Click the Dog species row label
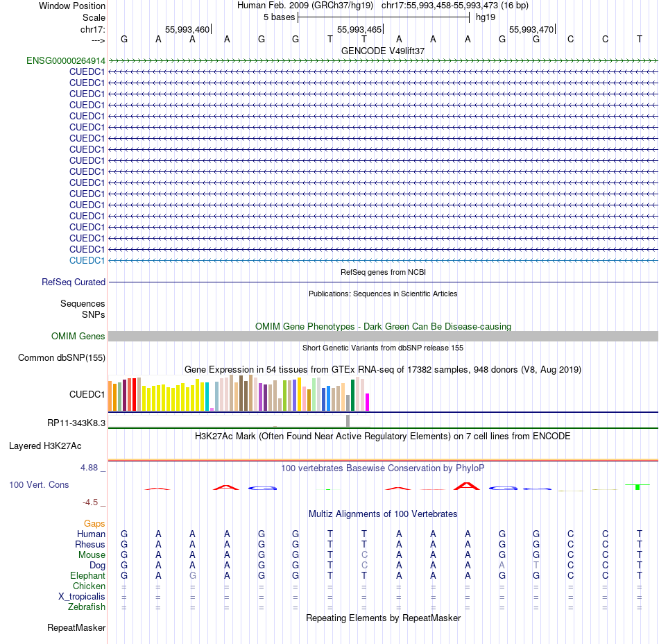The height and width of the screenshot is (644, 659). [x=97, y=566]
